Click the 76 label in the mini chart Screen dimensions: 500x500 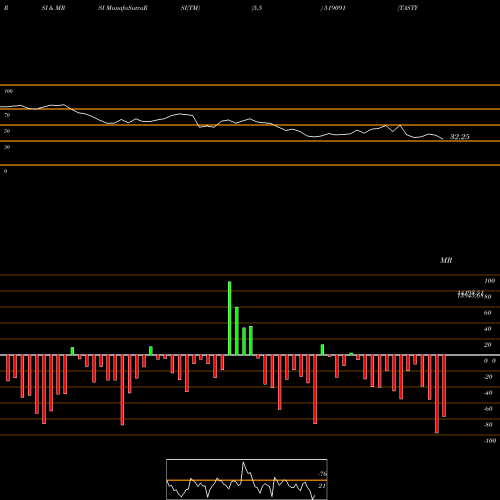(x=322, y=474)
